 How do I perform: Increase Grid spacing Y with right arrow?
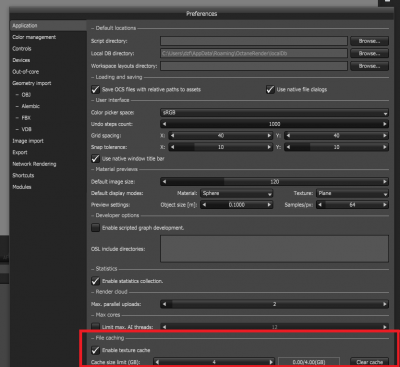pyautogui.click(x=385, y=136)
